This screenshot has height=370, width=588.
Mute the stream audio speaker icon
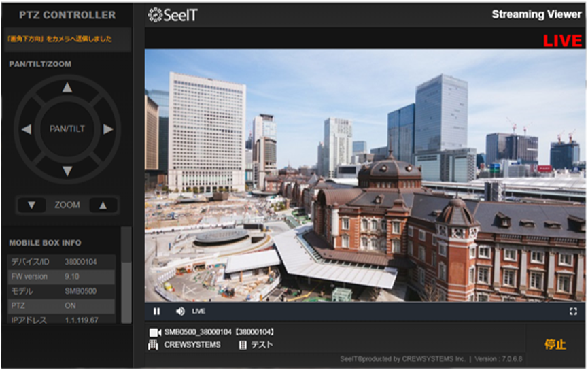pyautogui.click(x=180, y=312)
